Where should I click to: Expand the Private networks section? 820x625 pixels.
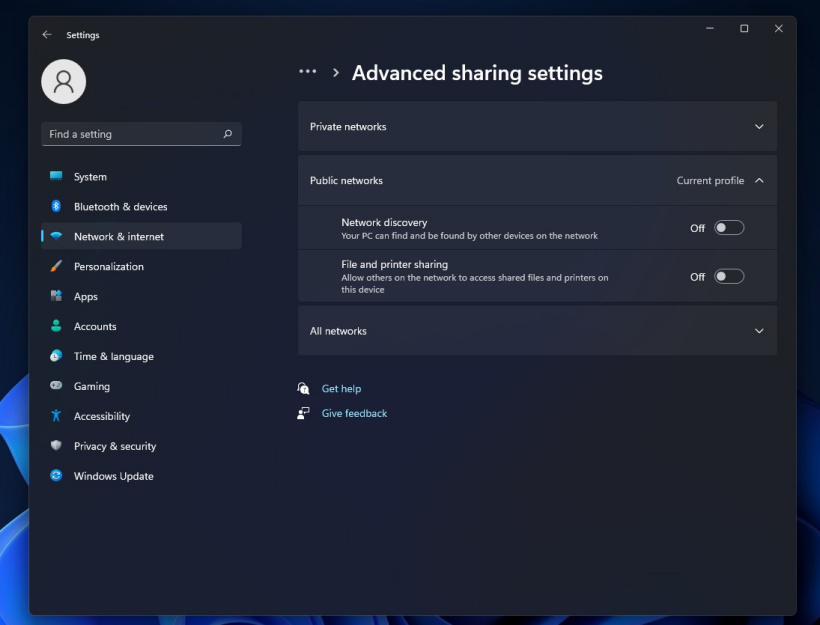(x=758, y=127)
